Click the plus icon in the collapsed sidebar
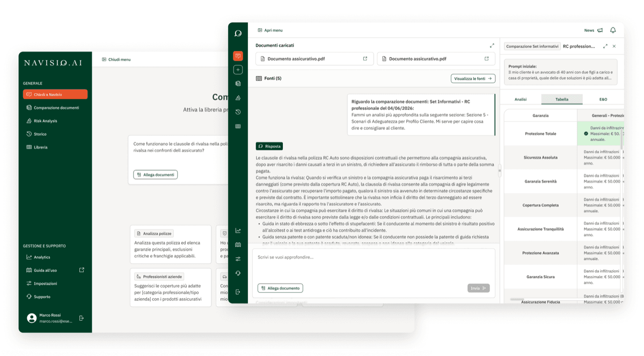 coord(238,70)
